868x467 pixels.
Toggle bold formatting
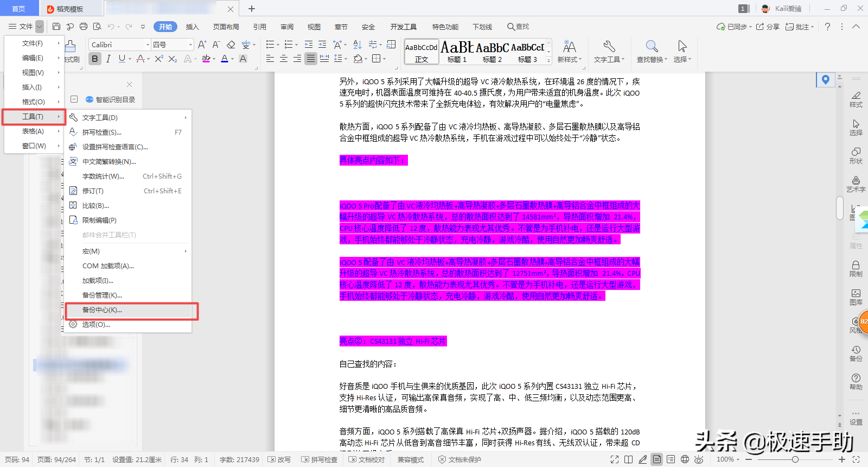95,59
